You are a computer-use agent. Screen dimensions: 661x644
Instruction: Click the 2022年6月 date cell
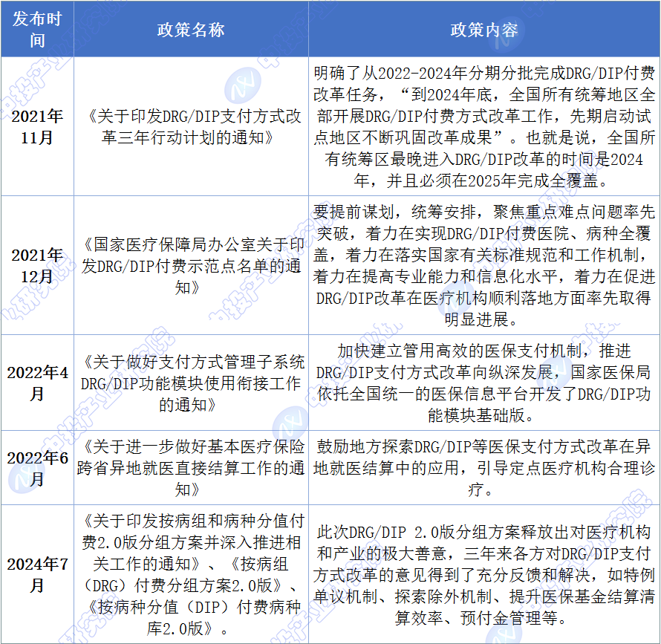(x=37, y=468)
